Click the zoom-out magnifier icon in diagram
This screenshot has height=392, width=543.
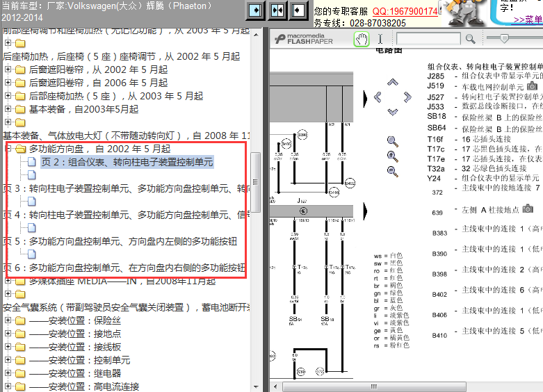pos(392,171)
